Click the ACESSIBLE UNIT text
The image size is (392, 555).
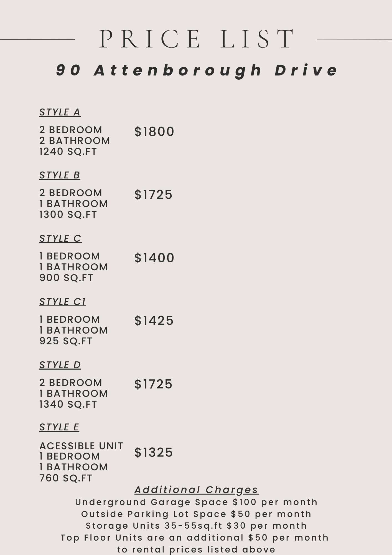(81, 446)
